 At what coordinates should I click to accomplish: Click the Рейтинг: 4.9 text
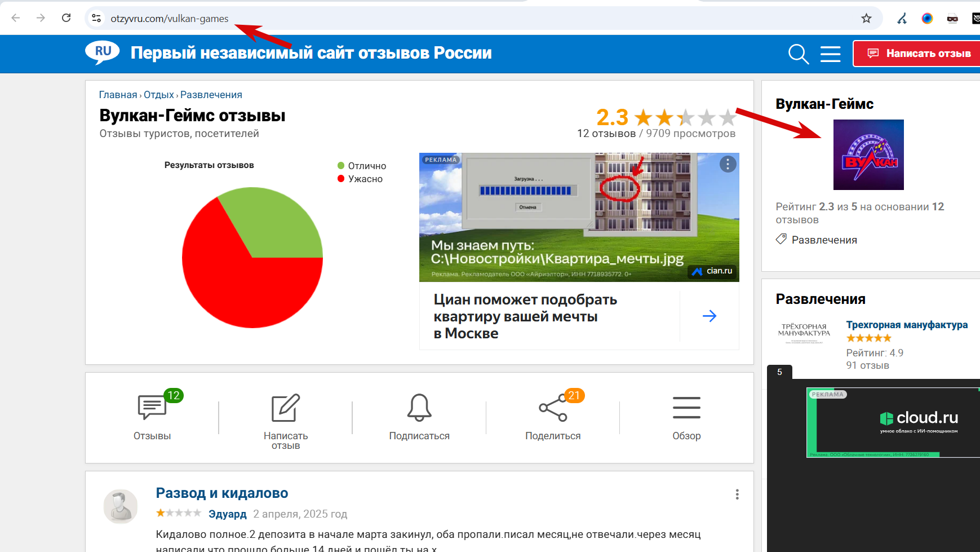pyautogui.click(x=875, y=353)
